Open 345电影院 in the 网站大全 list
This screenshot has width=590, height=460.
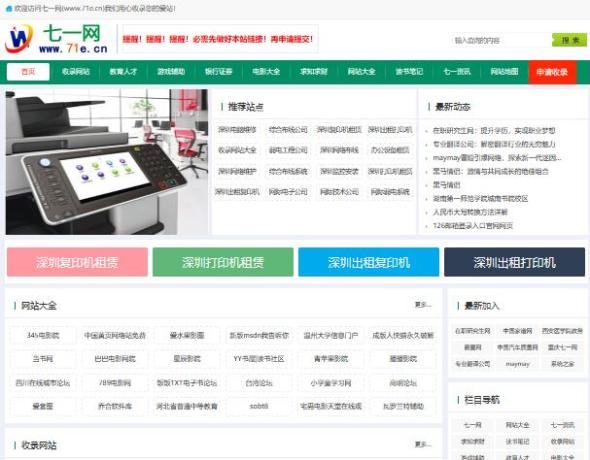tap(43, 335)
